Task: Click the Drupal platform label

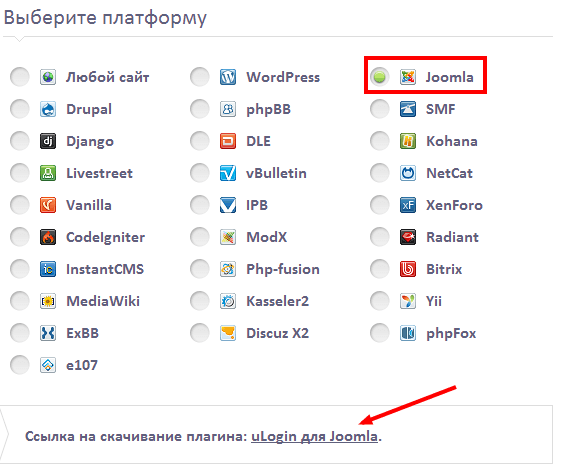Action: point(89,109)
